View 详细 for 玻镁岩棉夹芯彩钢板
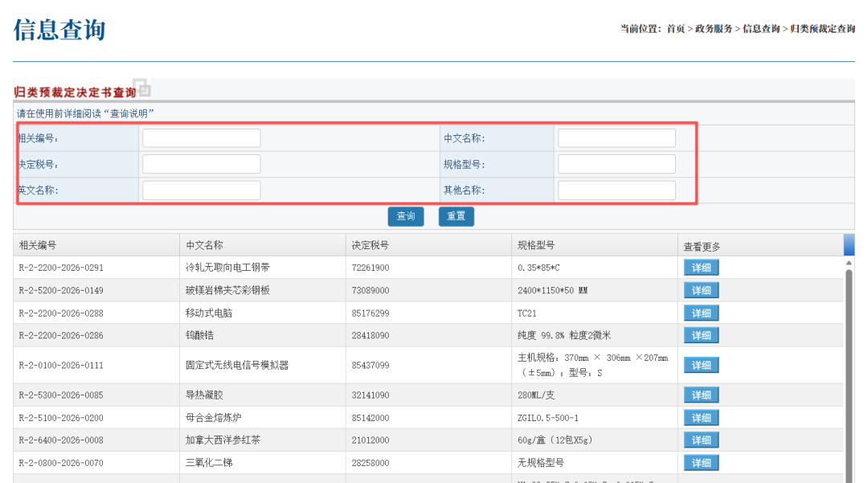Viewport: 868px width, 483px height. coord(702,290)
